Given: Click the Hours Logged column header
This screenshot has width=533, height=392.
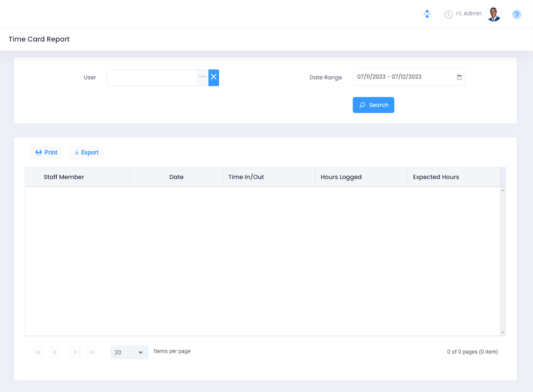Looking at the screenshot, I should (341, 177).
